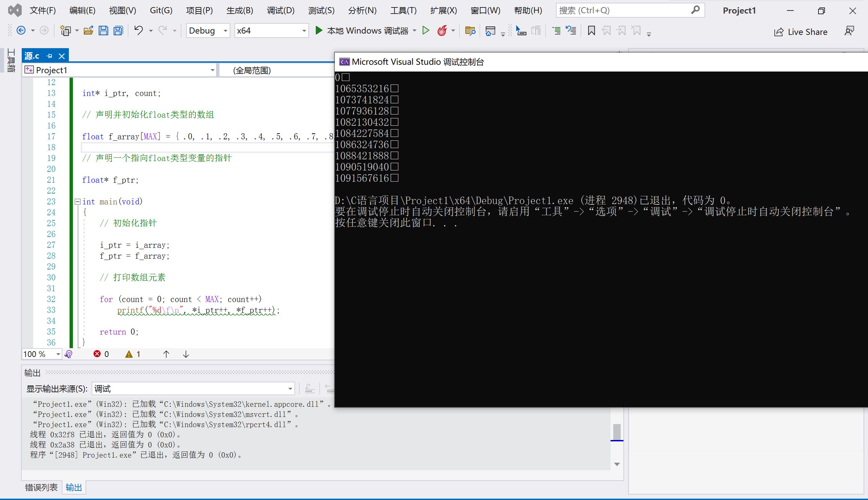Click the Live Share icon

pyautogui.click(x=779, y=32)
